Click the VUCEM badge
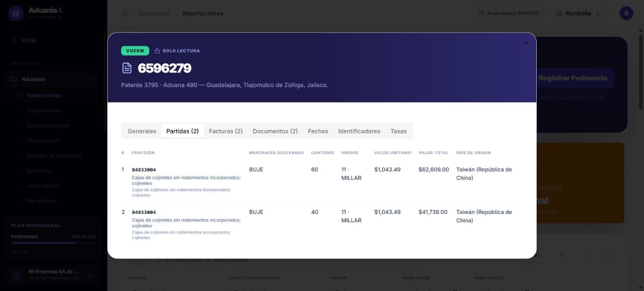The width and height of the screenshot is (644, 291). pos(135,51)
